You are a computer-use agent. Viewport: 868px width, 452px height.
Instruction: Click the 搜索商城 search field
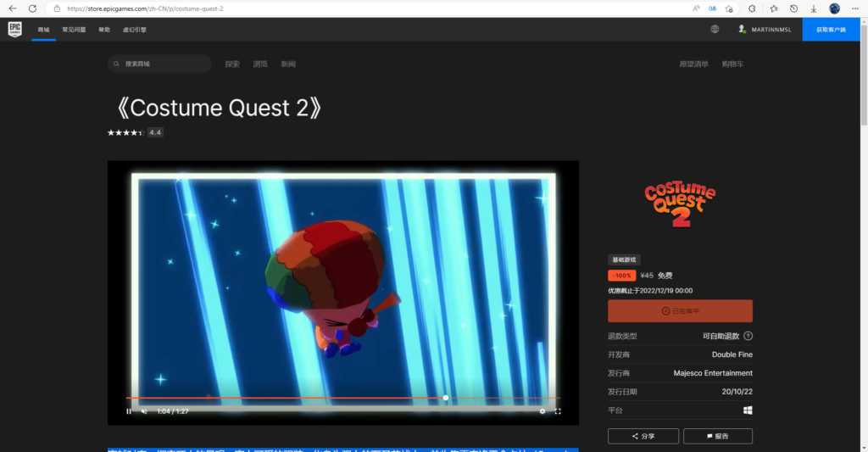tap(159, 64)
